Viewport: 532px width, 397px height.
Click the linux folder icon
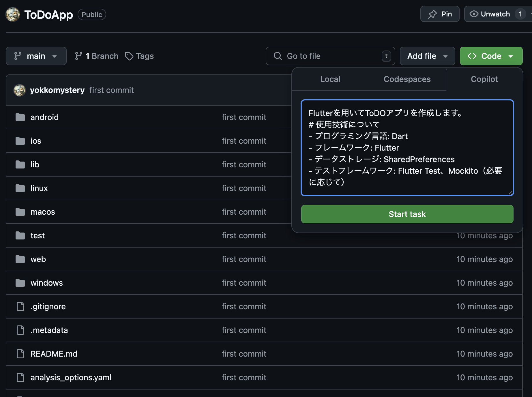point(20,188)
